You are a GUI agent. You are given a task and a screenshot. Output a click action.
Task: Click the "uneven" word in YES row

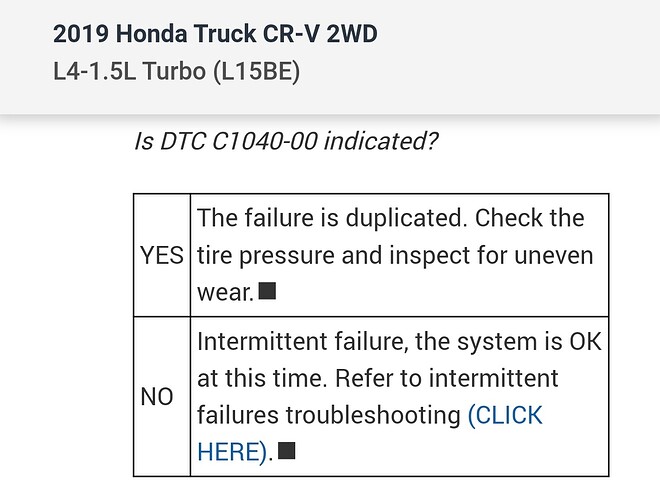547,255
